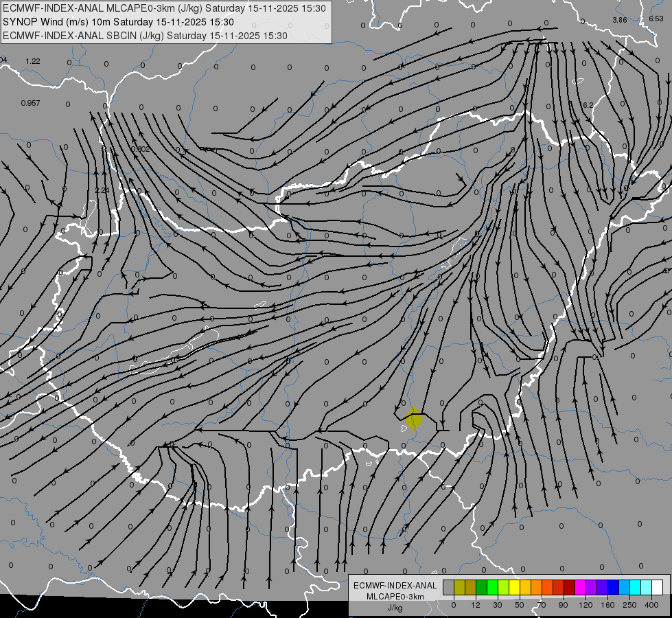Viewport: 672px width, 618px height.
Task: Select the brick red swatch before 90
Action: tap(559, 587)
